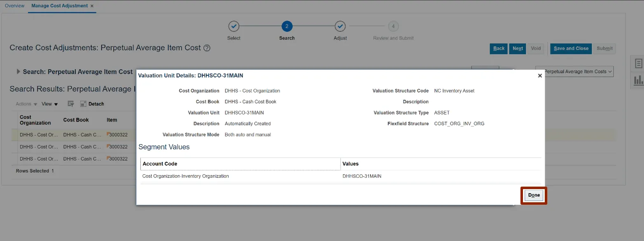Image resolution: width=644 pixels, height=241 pixels.
Task: Open the Actions menu in results toolbar
Action: pos(26,104)
